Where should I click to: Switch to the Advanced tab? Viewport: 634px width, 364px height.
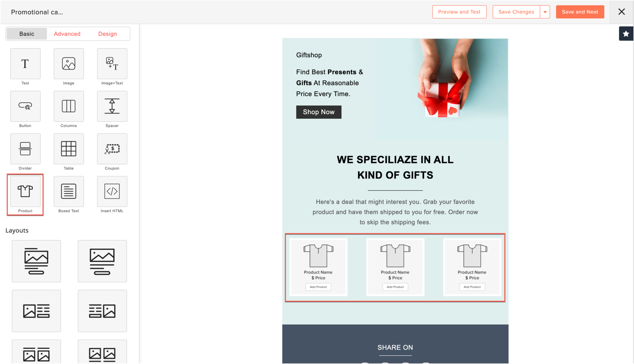pos(67,34)
